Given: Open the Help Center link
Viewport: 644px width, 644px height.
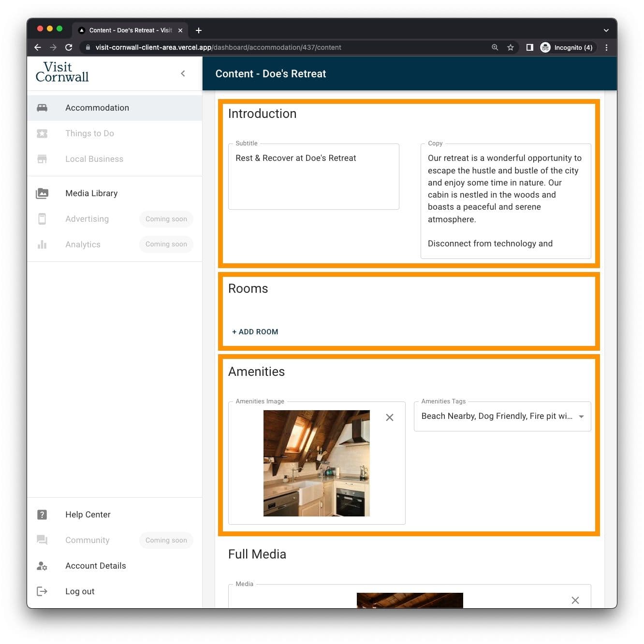Looking at the screenshot, I should tap(88, 515).
